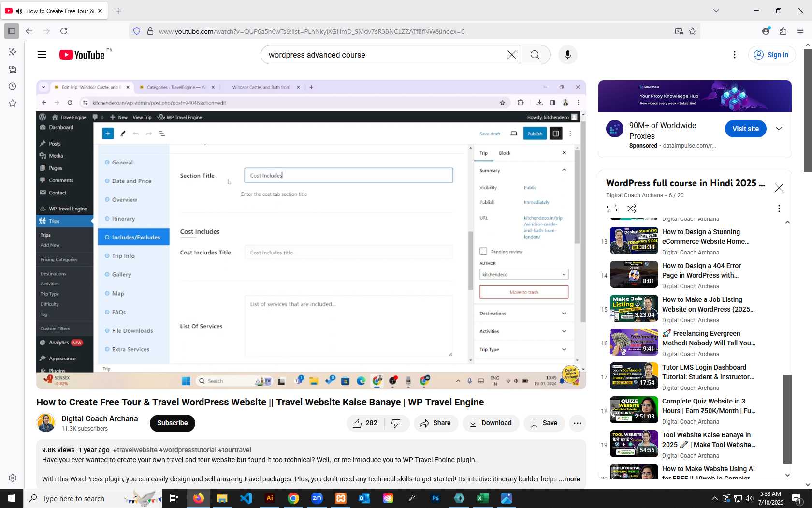Close the playlist panel
Screen dimensions: 812x508
(779, 188)
